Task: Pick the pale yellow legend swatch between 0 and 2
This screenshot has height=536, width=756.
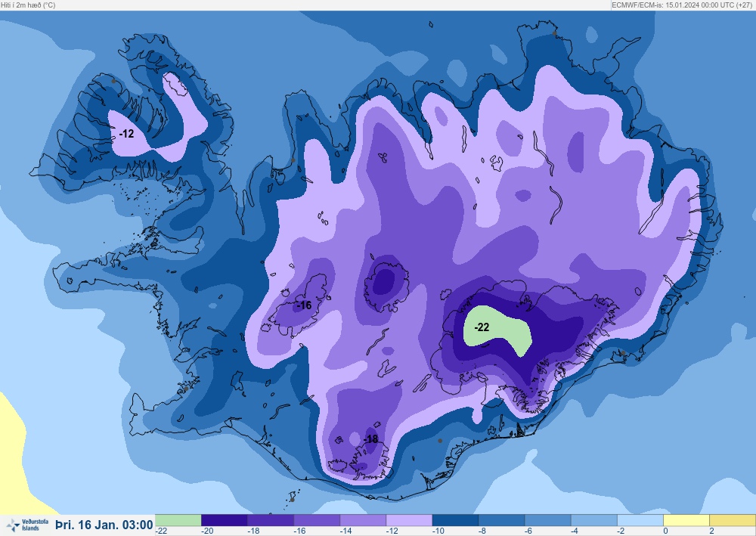Action: coord(686,520)
